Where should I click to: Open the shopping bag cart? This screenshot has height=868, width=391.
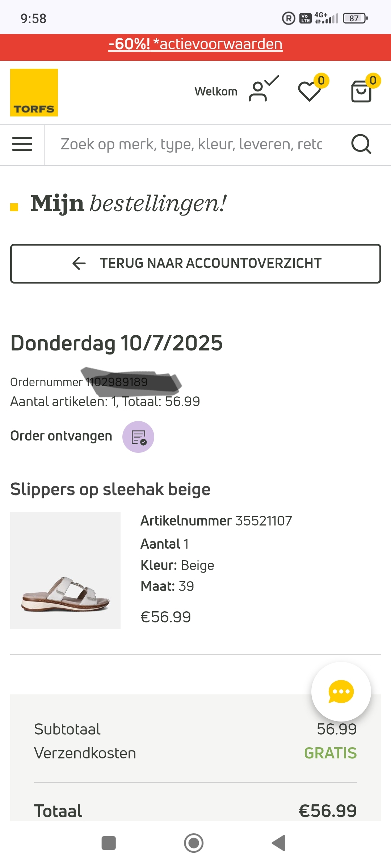click(x=362, y=91)
